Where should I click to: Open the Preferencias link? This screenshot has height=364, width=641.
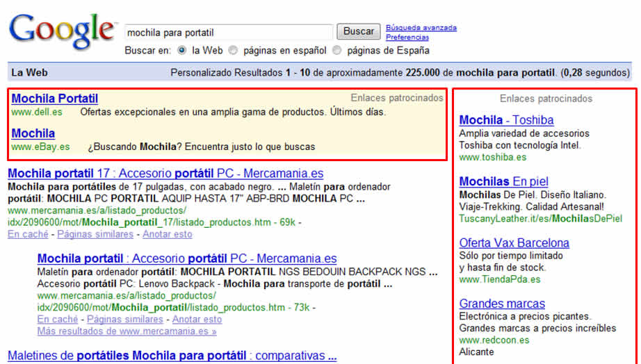407,38
